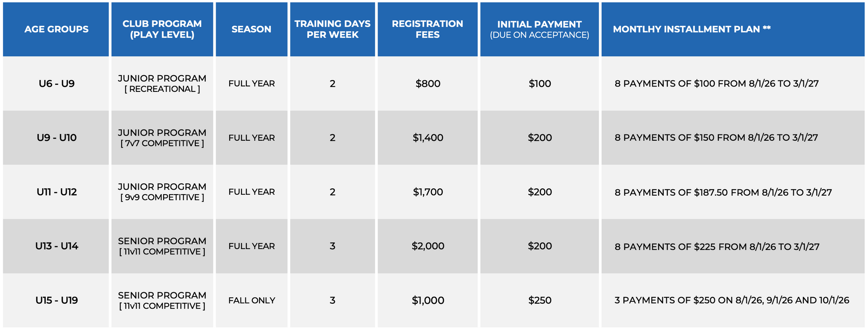The width and height of the screenshot is (868, 330).
Task: Click the Junior Program Recreational cell
Action: pyautogui.click(x=162, y=84)
